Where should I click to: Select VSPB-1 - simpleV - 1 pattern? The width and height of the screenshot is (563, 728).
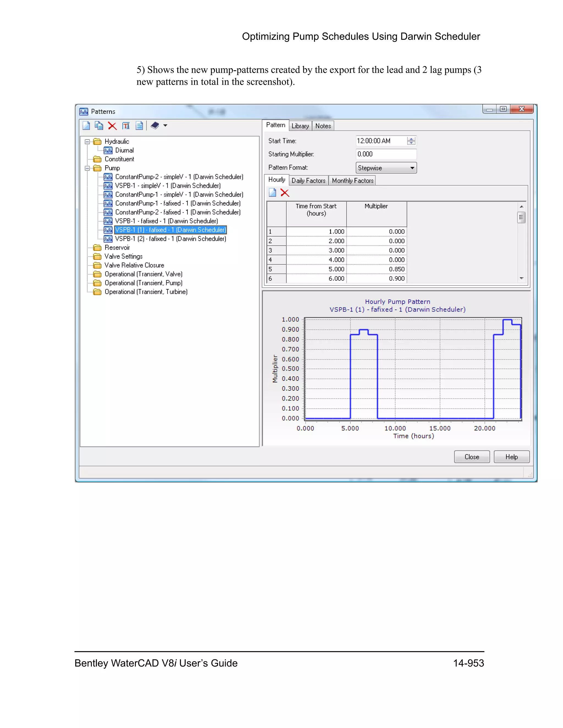168,186
